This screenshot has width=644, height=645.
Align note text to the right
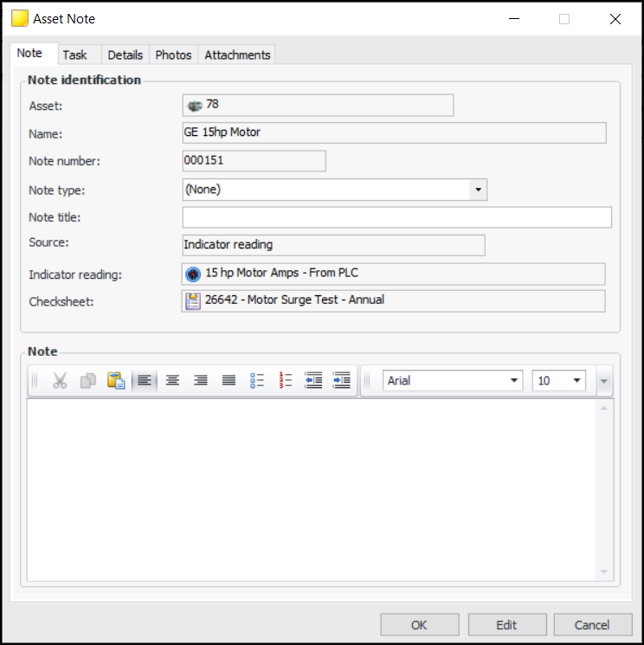click(x=201, y=381)
